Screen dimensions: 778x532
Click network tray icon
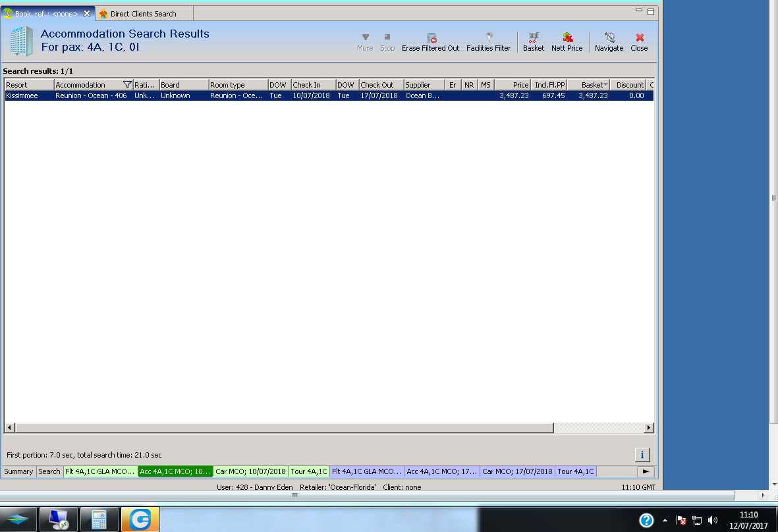[x=697, y=520]
